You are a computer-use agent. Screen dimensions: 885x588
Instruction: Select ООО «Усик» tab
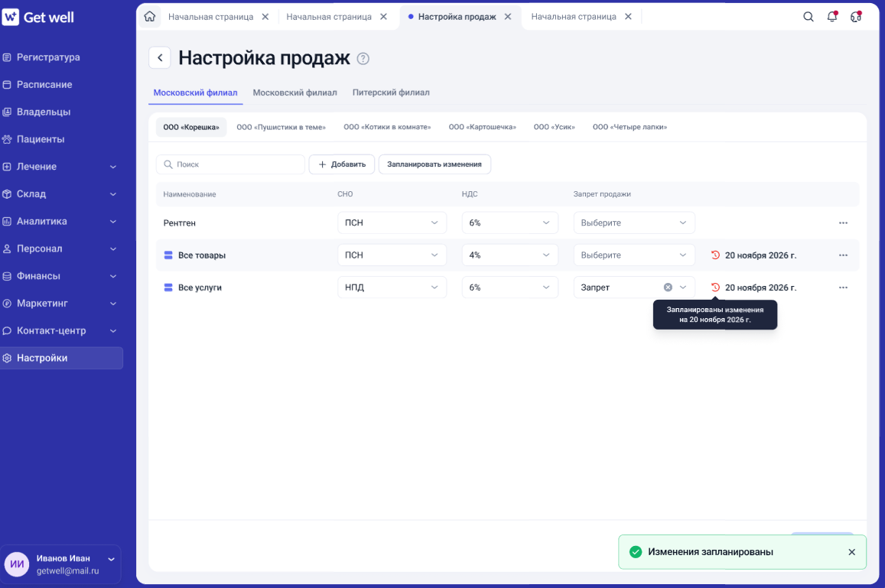tap(555, 127)
